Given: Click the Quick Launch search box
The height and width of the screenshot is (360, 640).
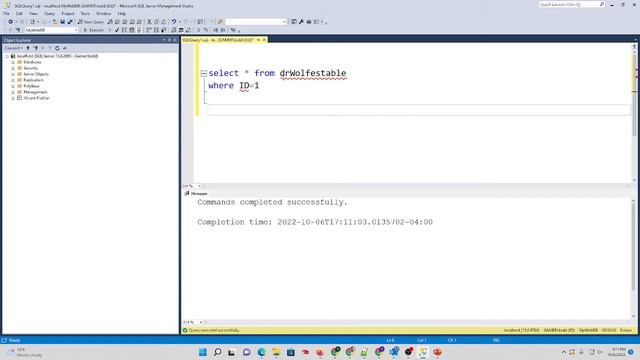Looking at the screenshot, I should pos(571,4).
